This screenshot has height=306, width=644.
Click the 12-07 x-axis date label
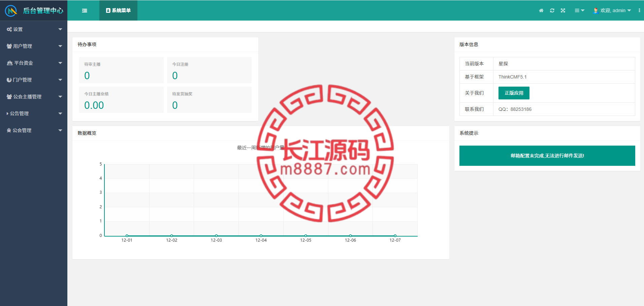(395, 240)
